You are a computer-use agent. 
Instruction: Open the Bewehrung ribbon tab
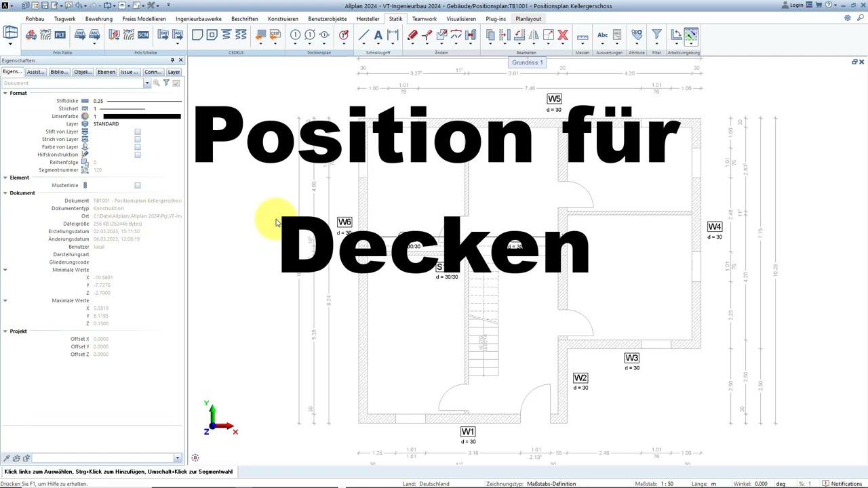99,19
